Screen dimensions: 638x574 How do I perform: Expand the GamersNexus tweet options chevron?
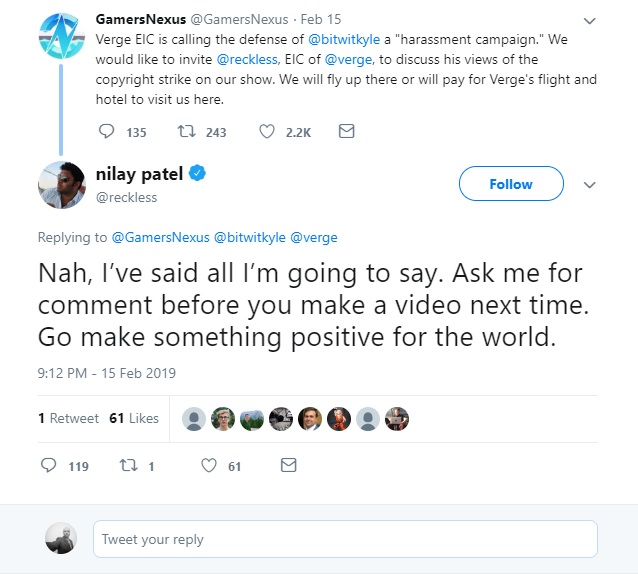[590, 21]
